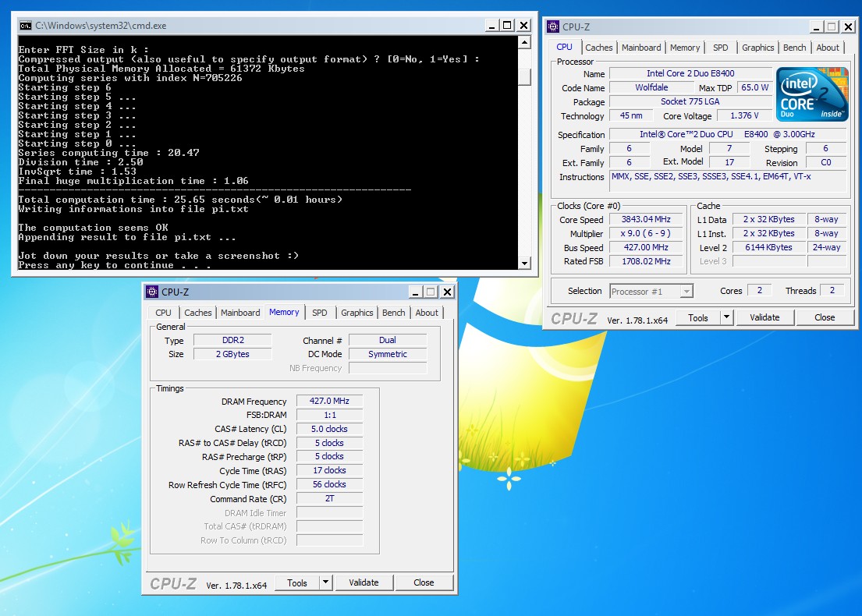Image resolution: width=862 pixels, height=616 pixels.
Task: Click the Rated FSB value 1708.02 MHz
Action: [x=646, y=261]
